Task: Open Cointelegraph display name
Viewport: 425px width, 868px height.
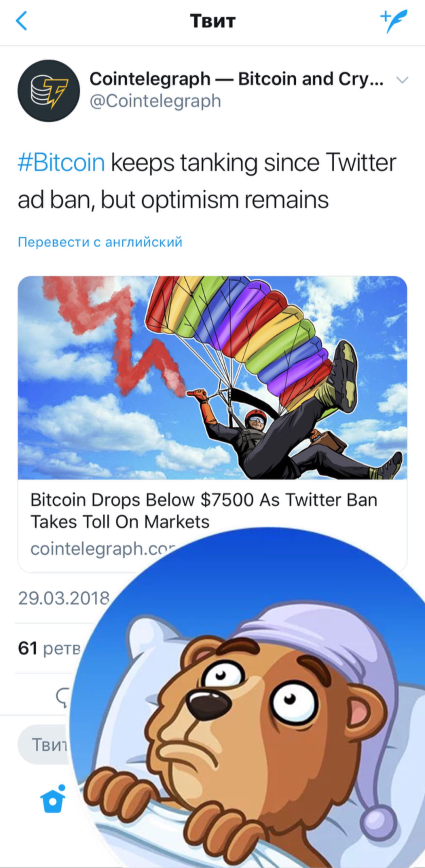Action: tap(237, 79)
